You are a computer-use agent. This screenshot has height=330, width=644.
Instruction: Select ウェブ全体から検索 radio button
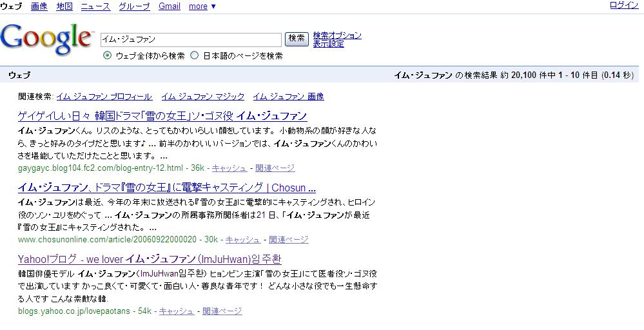pos(107,55)
